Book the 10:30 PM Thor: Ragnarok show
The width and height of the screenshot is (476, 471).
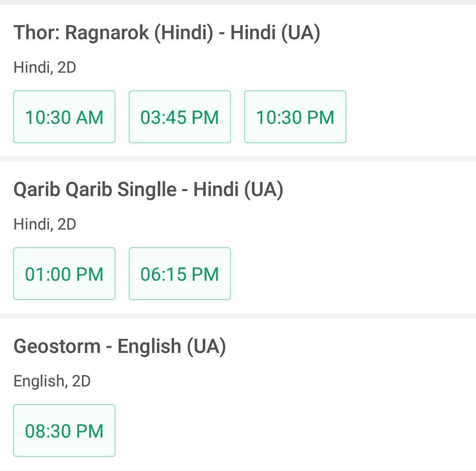coord(295,117)
